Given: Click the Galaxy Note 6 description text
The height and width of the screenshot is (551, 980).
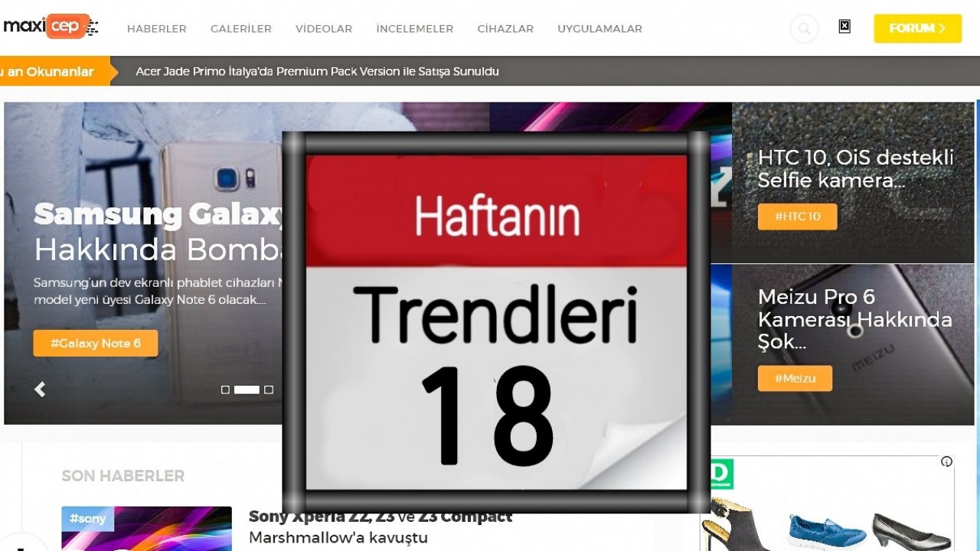Looking at the screenshot, I should pyautogui.click(x=158, y=291).
